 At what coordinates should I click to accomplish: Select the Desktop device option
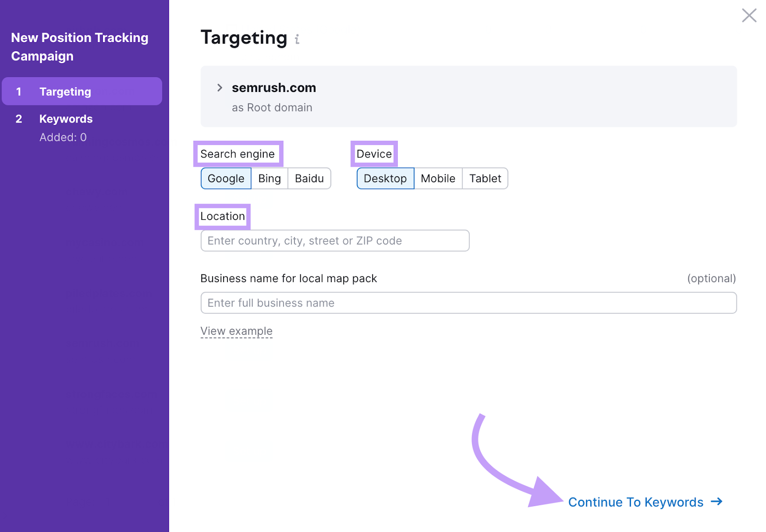tap(385, 179)
